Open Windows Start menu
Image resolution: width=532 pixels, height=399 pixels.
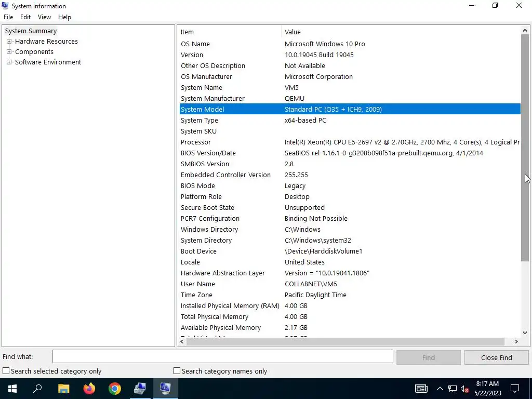[12, 389]
